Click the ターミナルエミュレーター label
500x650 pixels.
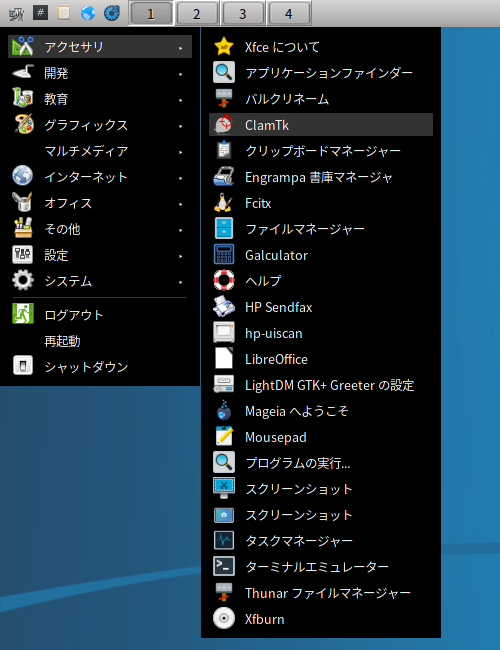click(317, 566)
